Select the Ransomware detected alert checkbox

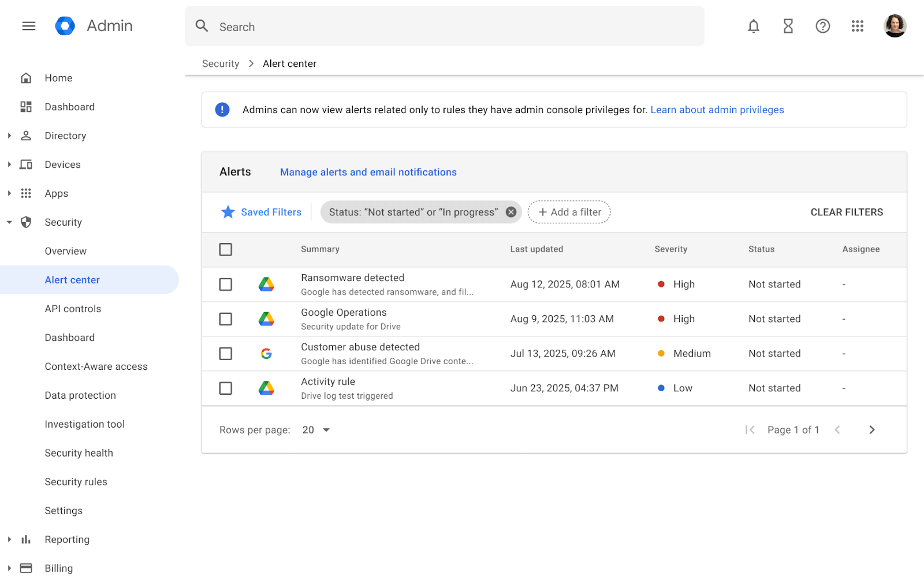point(225,284)
